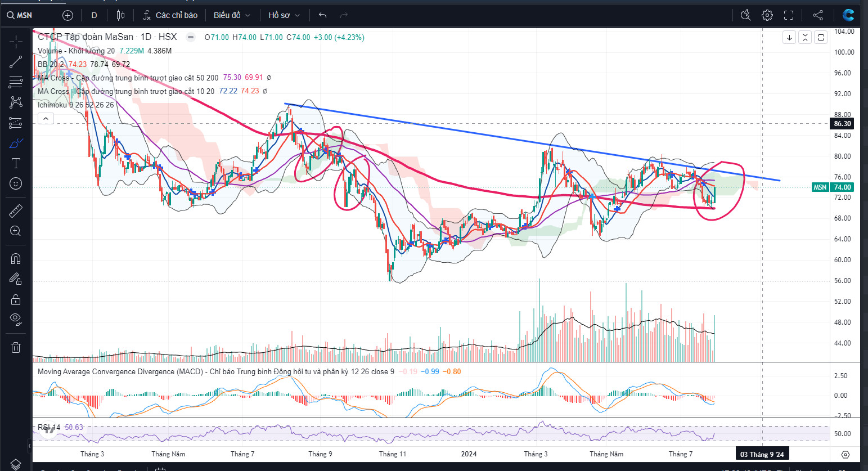Select the text annotation tool
Image resolution: width=868 pixels, height=471 pixels.
16,163
